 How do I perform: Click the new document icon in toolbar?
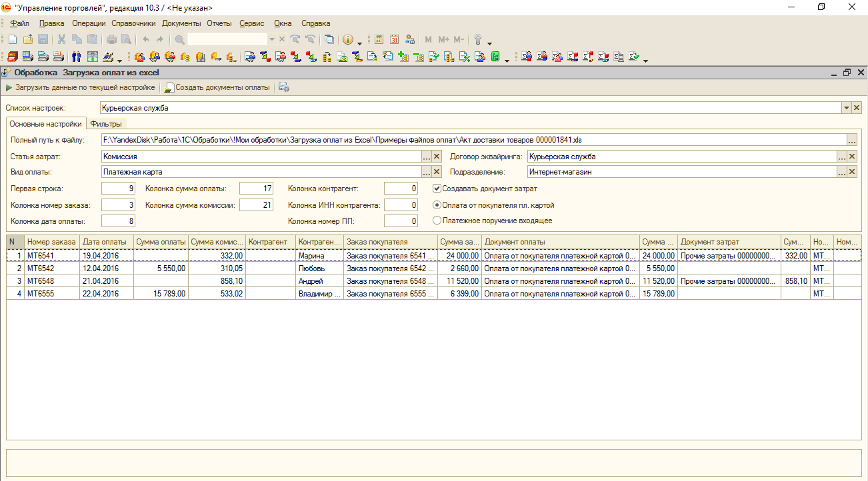pyautogui.click(x=13, y=39)
